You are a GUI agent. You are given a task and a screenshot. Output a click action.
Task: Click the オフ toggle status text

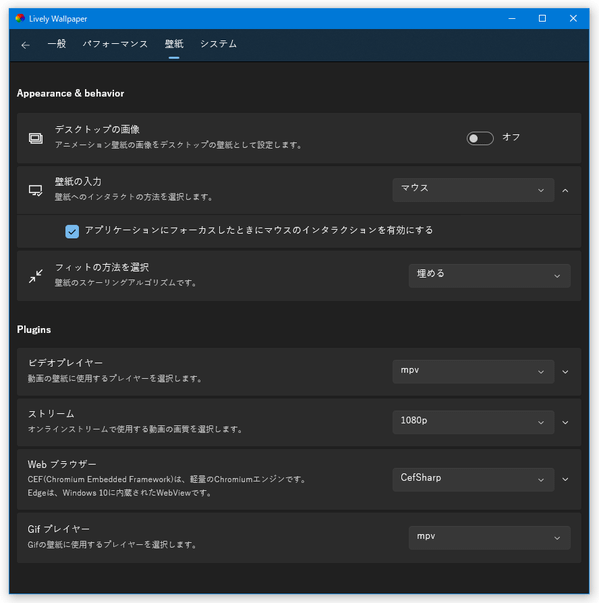pyautogui.click(x=511, y=137)
